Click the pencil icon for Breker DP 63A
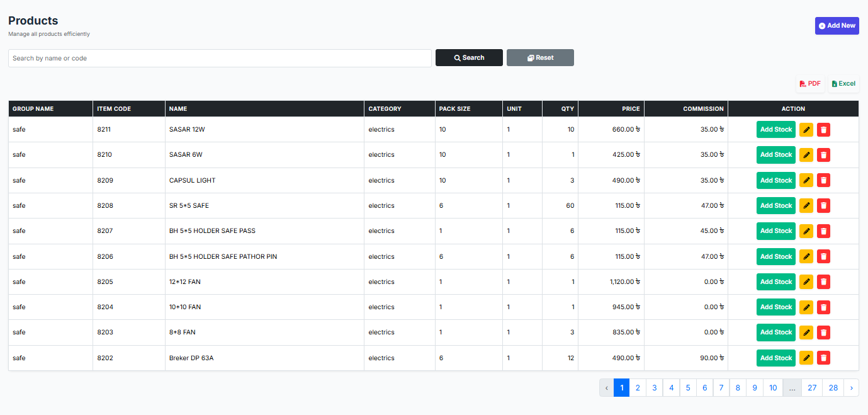This screenshot has height=415, width=868. tap(806, 358)
